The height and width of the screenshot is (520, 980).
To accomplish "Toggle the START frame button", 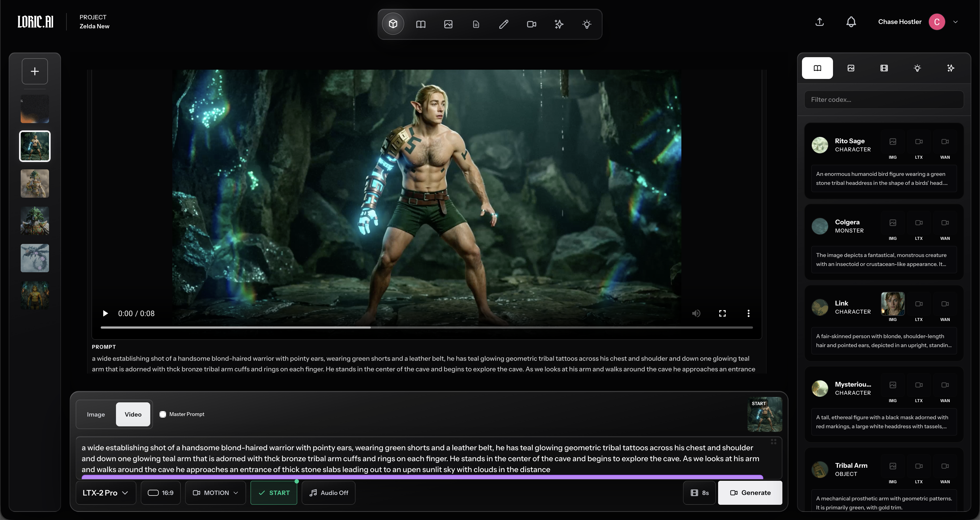I will (274, 493).
